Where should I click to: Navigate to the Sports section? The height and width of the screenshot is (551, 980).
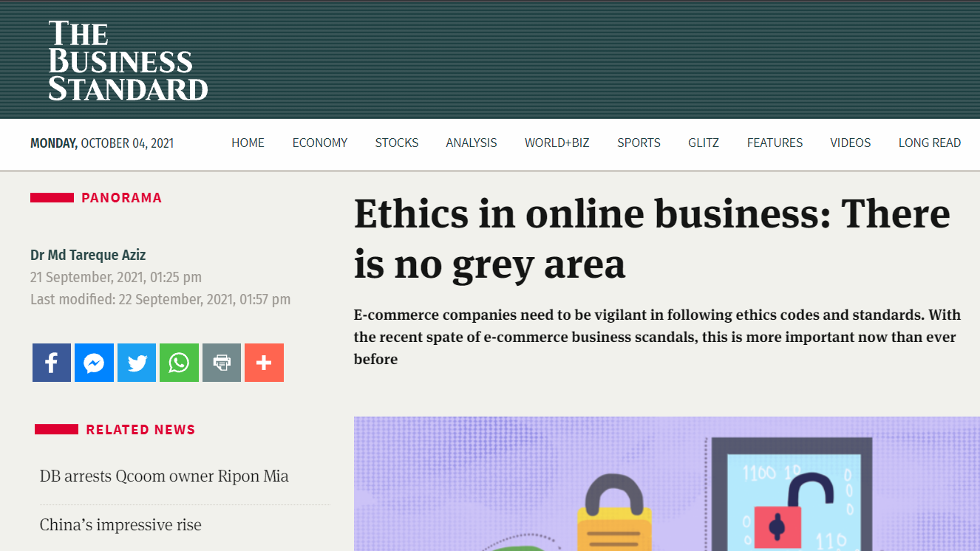click(x=639, y=143)
